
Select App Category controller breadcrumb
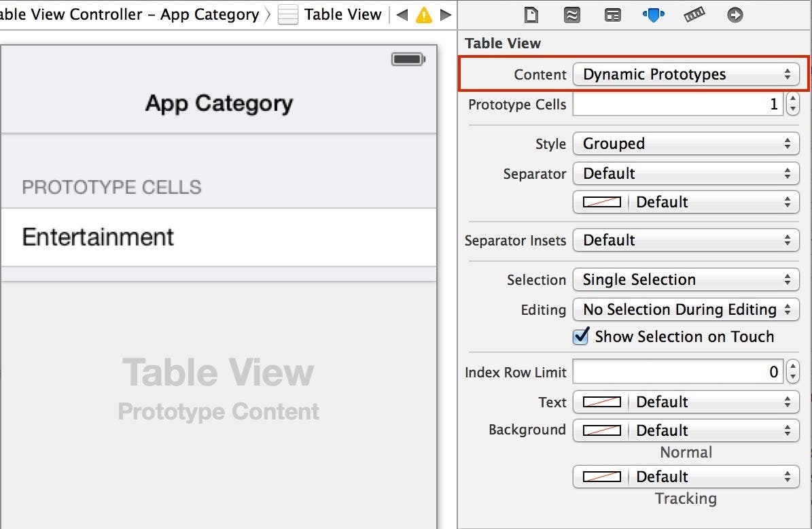point(129,15)
